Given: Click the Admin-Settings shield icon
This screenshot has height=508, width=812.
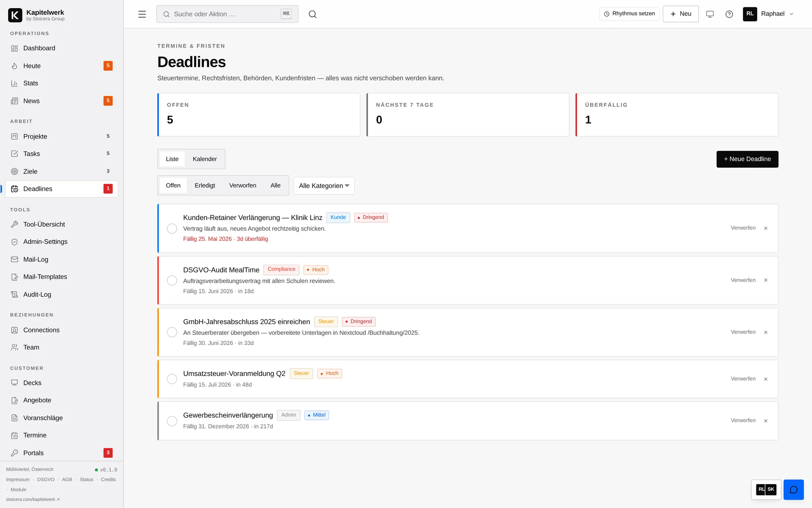Looking at the screenshot, I should (x=15, y=242).
